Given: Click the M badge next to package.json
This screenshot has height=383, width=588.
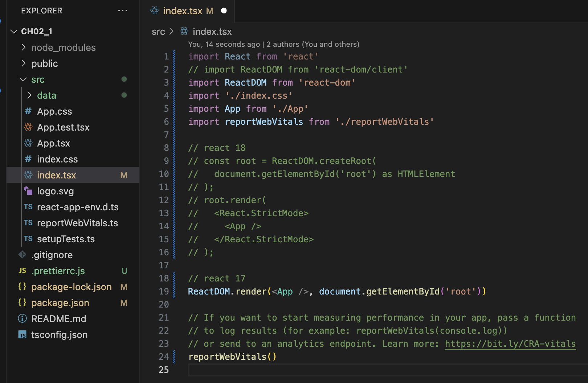Looking at the screenshot, I should click(124, 303).
